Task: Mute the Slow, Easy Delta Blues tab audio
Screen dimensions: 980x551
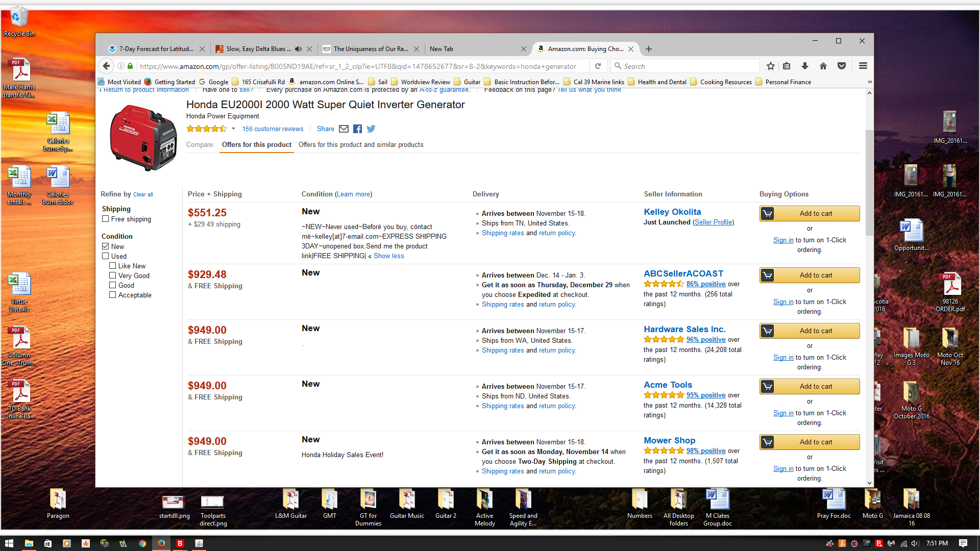Action: point(298,49)
